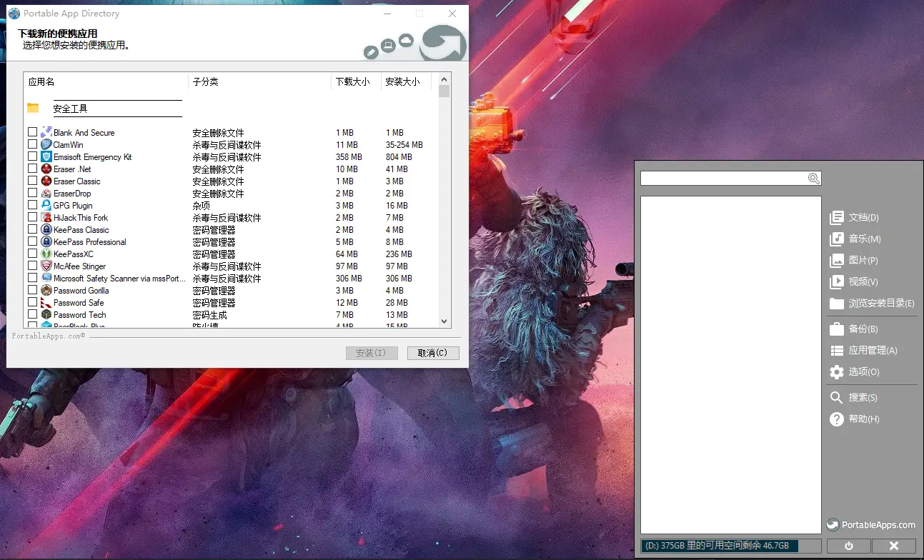
Task: Open 应用管理(A) apps menu
Action: [x=872, y=351]
